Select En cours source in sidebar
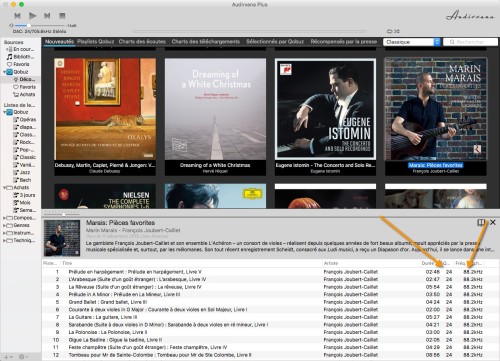The width and height of the screenshot is (500, 361). click(x=21, y=49)
